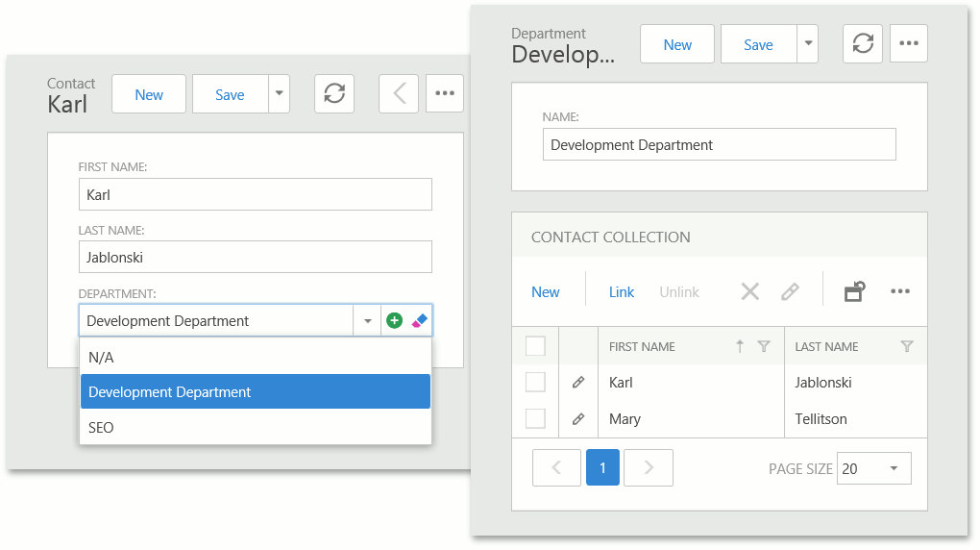This screenshot has height=550, width=980.
Task: Click the Department combo box text
Action: coord(167,320)
